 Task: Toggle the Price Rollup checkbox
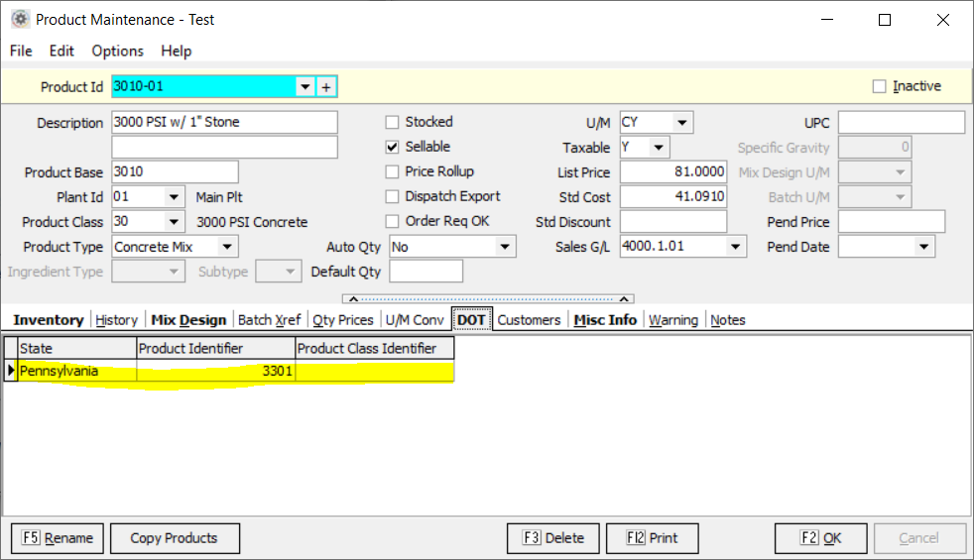pos(393,171)
